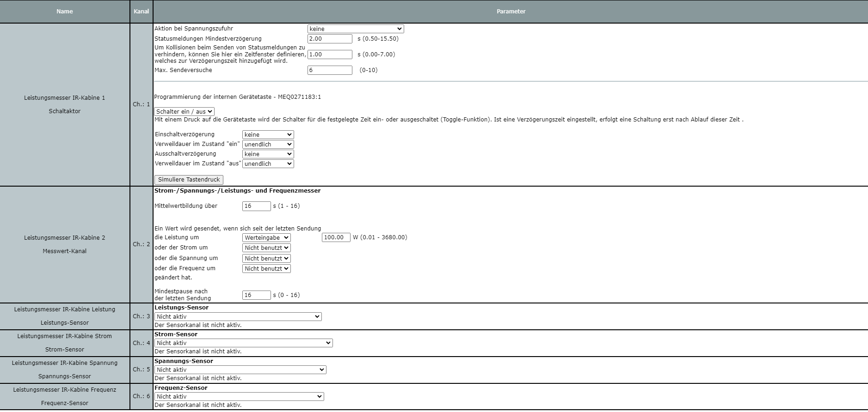Select the Max. Sendeversuche input field
Viewport: 868px width, 412px height.
[330, 70]
